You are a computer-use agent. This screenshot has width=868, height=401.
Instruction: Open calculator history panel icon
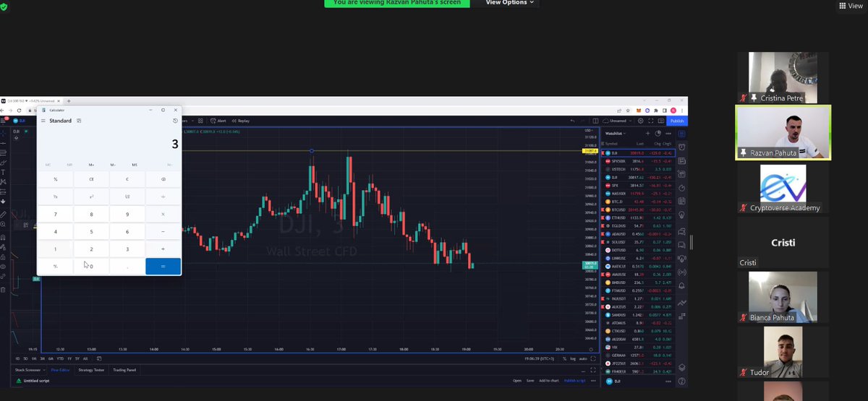pos(175,121)
